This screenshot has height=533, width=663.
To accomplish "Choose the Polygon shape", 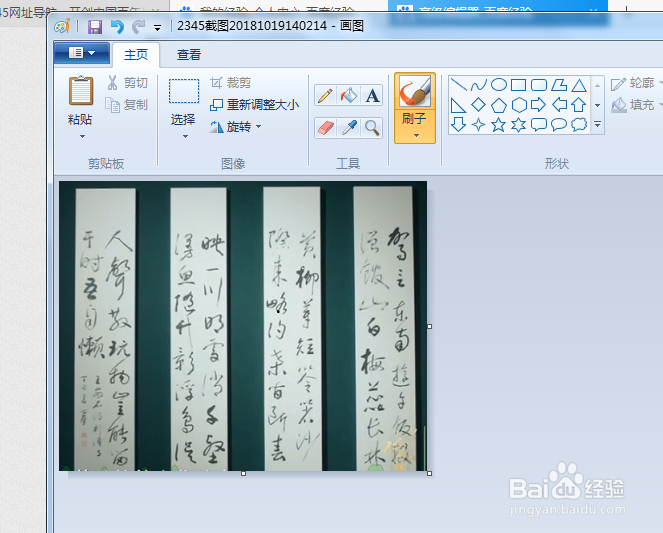I will point(559,85).
